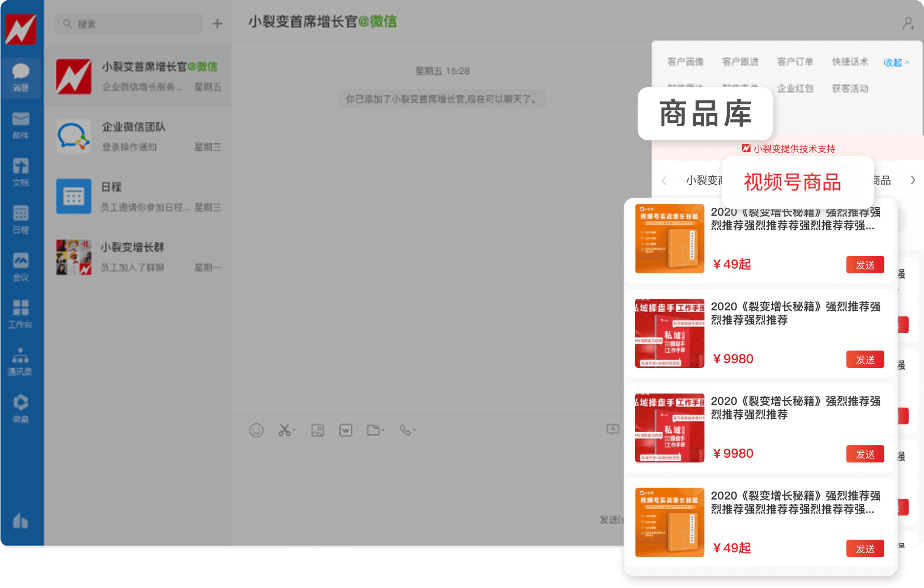The width and height of the screenshot is (924, 588).
Task: Open the 微盘 drive sidebar icon
Action: point(21,408)
